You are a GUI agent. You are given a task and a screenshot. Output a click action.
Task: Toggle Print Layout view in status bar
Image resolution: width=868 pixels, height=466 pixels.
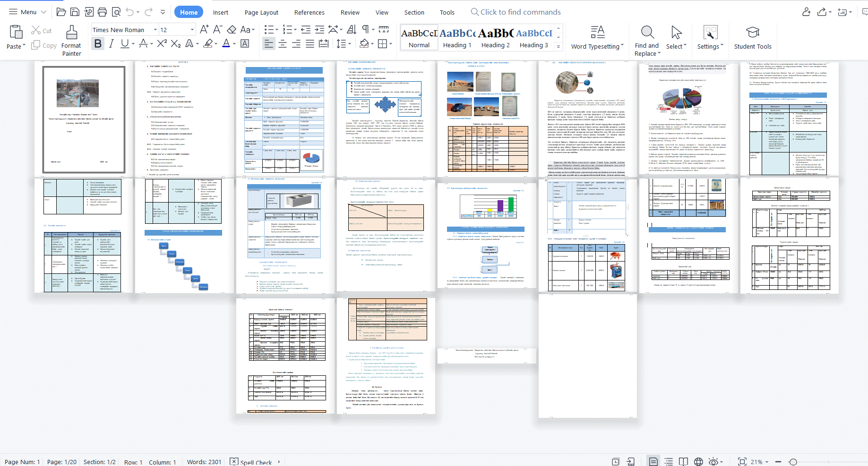[x=653, y=461]
